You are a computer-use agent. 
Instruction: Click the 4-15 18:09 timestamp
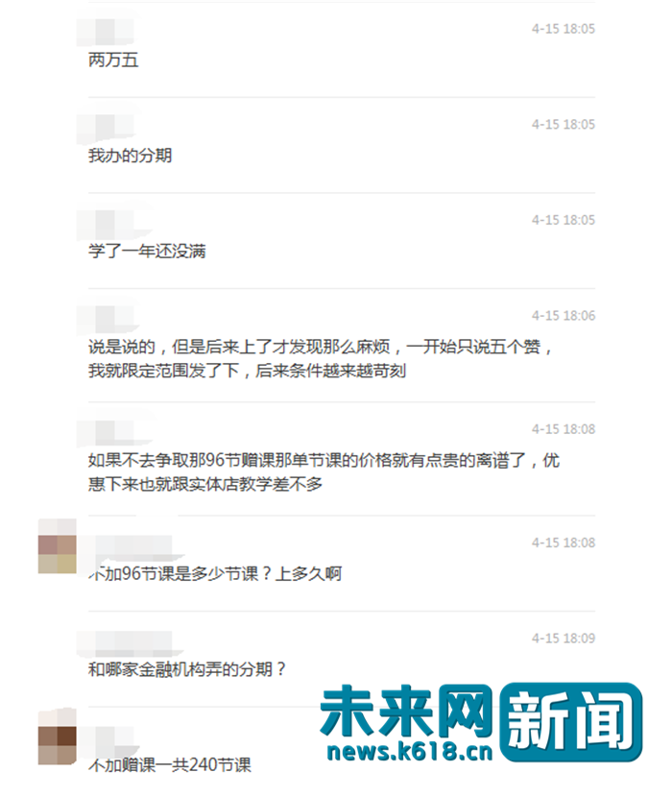point(564,639)
